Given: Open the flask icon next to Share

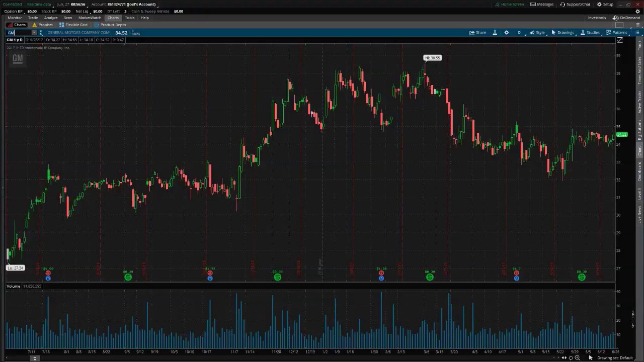Looking at the screenshot, I should click(x=495, y=33).
